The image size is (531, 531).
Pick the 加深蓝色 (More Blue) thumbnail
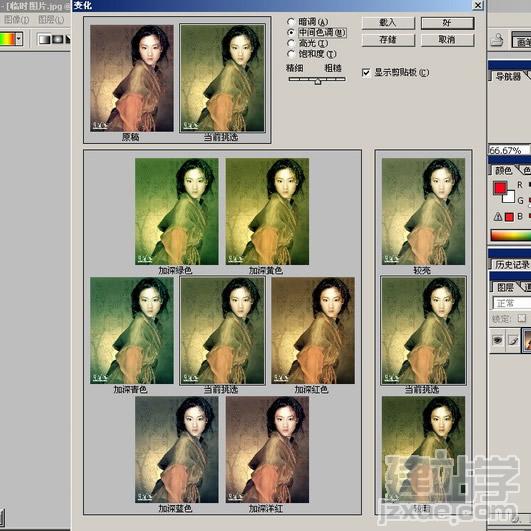pyautogui.click(x=176, y=449)
